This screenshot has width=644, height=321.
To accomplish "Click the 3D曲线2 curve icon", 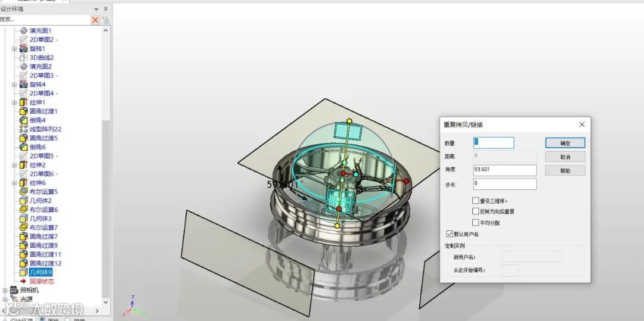I will tap(23, 57).
